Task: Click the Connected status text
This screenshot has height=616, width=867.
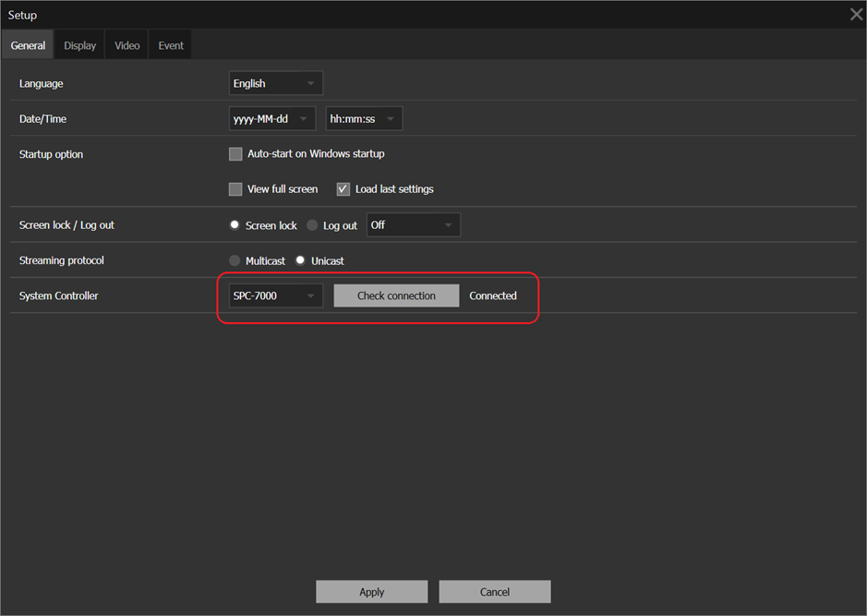Action: 493,296
